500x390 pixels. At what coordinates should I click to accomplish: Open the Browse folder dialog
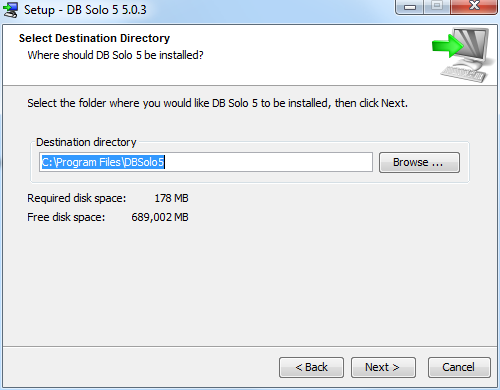419,162
